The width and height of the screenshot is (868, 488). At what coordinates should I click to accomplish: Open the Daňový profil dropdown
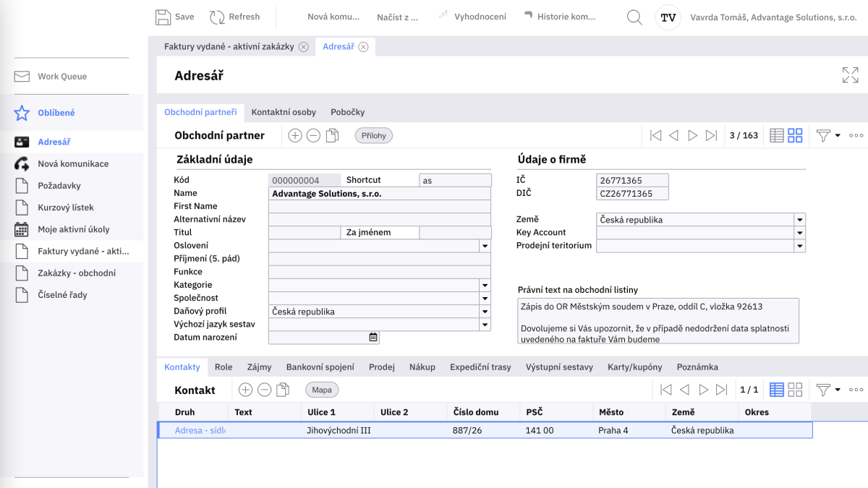tap(485, 312)
